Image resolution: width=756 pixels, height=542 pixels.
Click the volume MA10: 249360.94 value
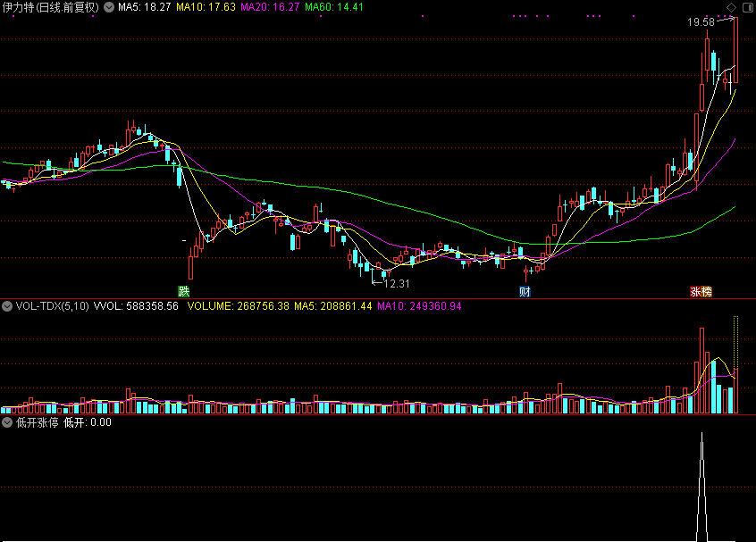(419, 306)
